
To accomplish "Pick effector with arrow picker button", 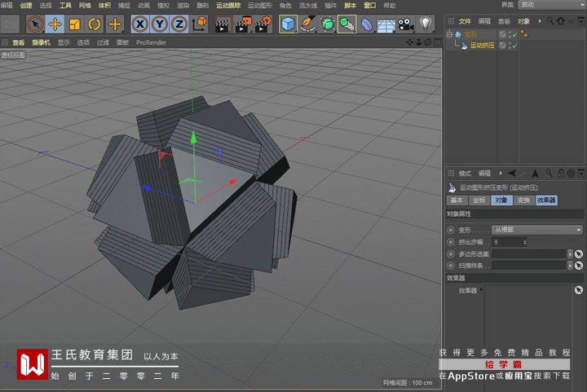I will 579,290.
